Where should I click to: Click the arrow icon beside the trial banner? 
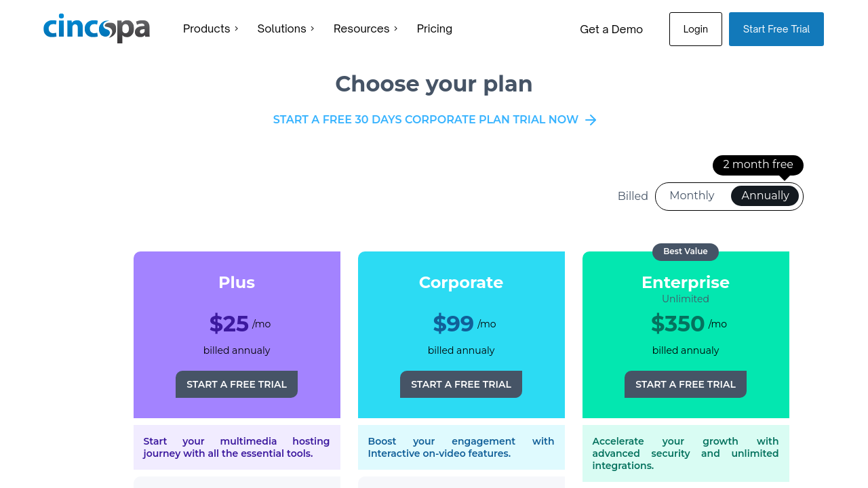point(591,120)
